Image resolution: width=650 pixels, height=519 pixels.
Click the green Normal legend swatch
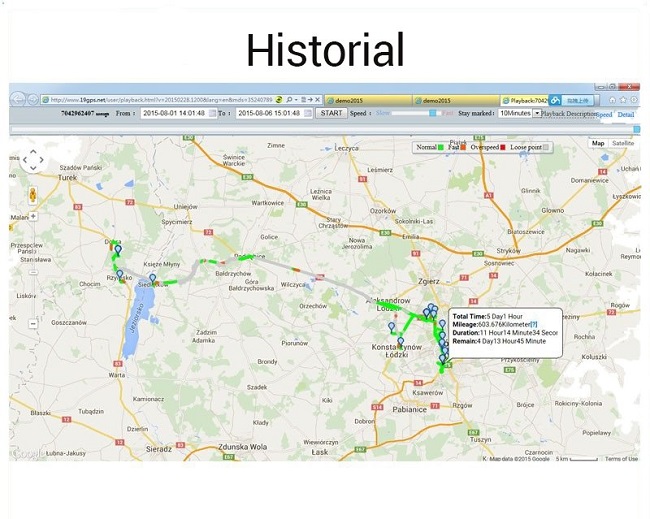pos(441,147)
